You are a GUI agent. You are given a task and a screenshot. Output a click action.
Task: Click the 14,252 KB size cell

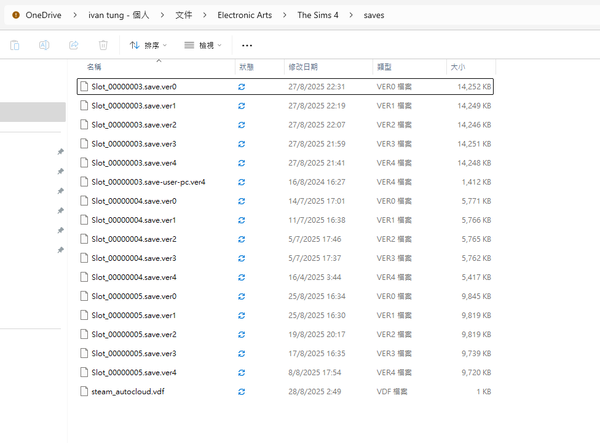pos(474,87)
